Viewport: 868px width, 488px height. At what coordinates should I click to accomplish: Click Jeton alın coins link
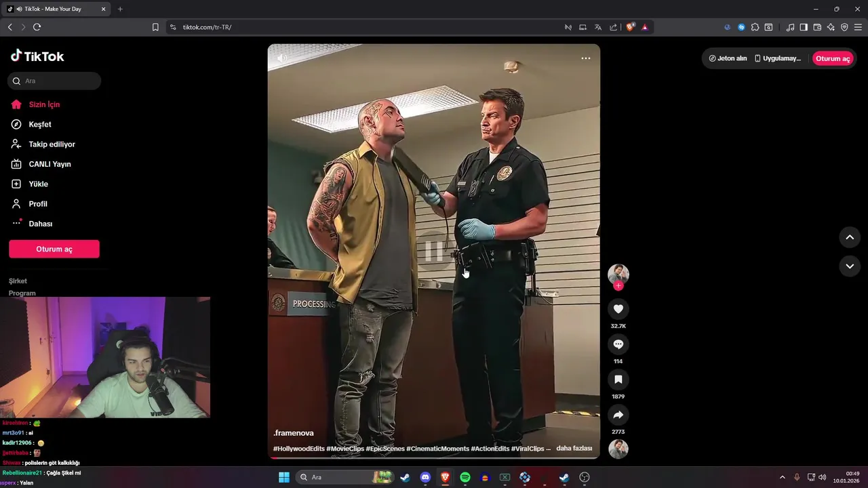click(x=728, y=58)
